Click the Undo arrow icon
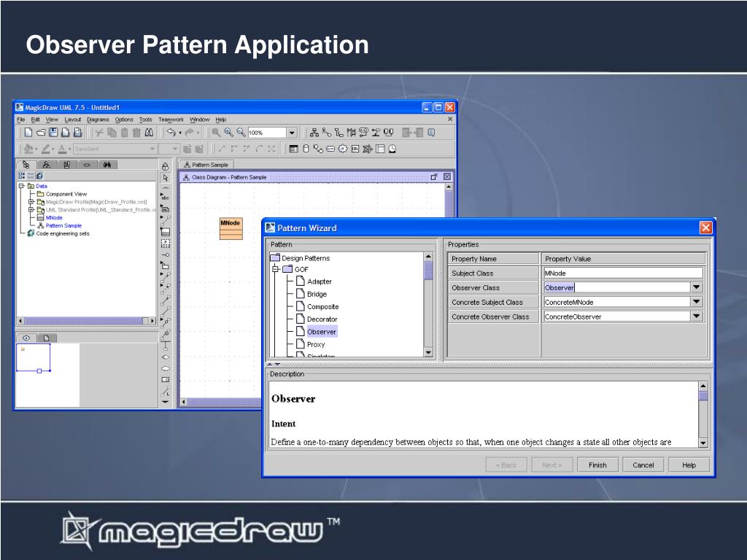 click(x=171, y=133)
